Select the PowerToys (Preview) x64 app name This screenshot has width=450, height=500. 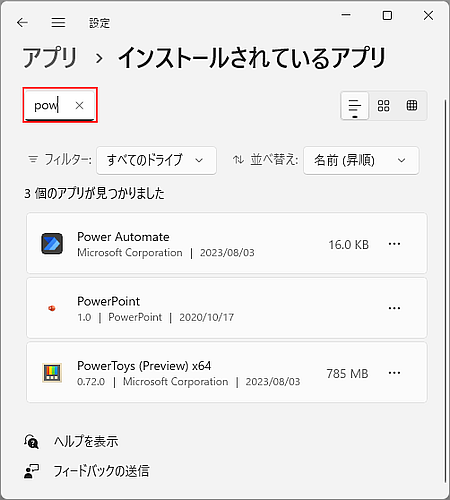(144, 366)
